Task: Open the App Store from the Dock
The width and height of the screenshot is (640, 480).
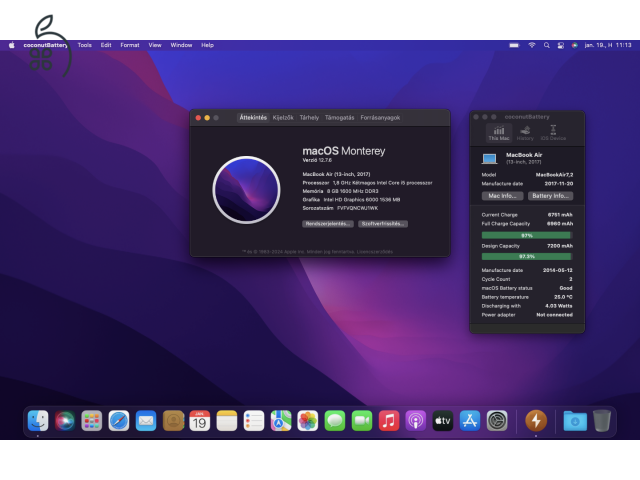Action: [470, 421]
